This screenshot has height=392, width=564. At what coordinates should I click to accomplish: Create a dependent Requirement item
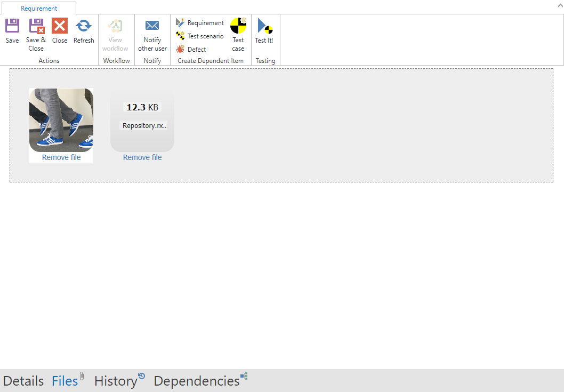(x=200, y=23)
